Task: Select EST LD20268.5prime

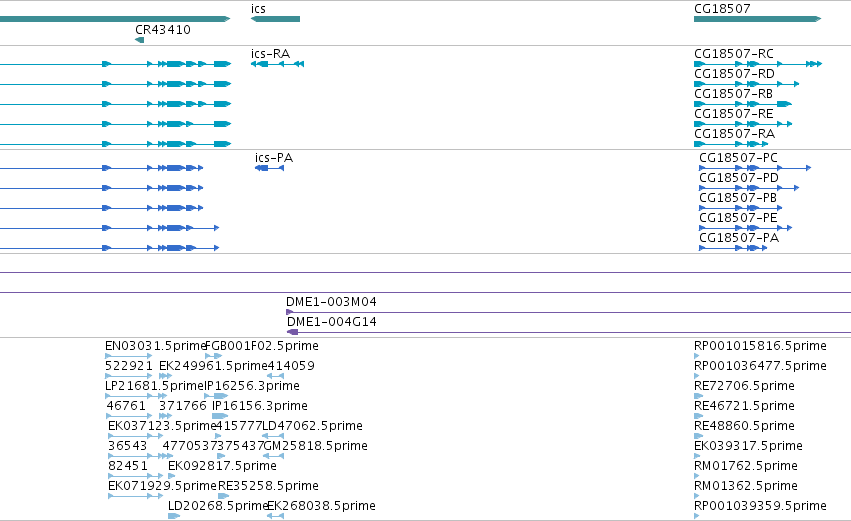Action: [x=174, y=516]
